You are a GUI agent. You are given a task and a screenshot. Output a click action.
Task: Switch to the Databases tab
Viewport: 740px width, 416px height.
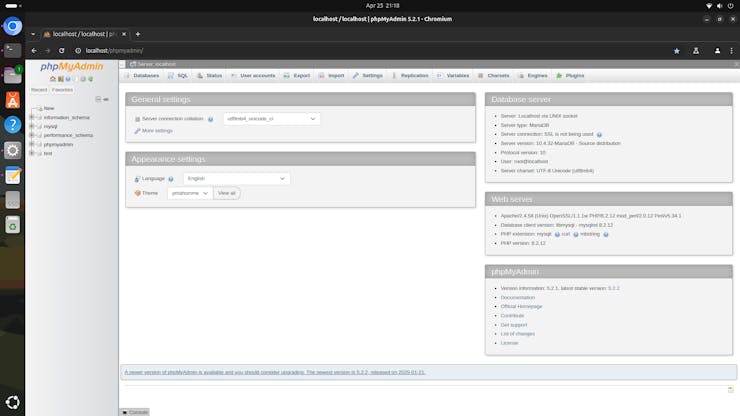click(x=142, y=76)
